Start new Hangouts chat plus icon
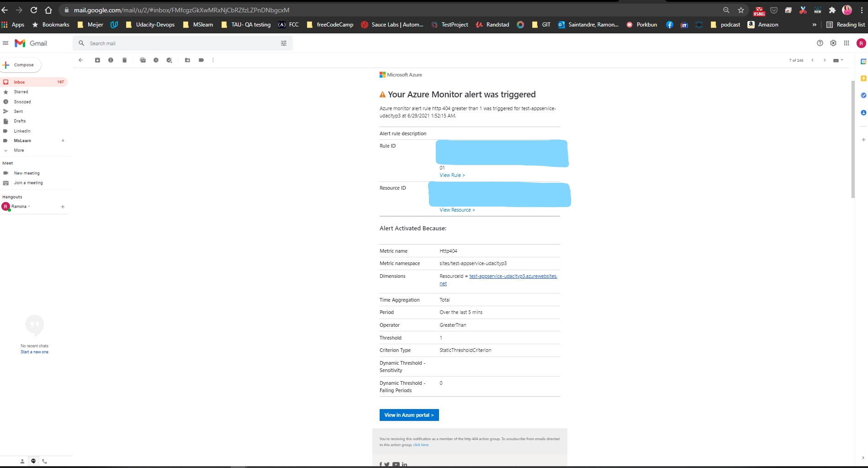Screen dimensions: 868x468 [x=63, y=207]
